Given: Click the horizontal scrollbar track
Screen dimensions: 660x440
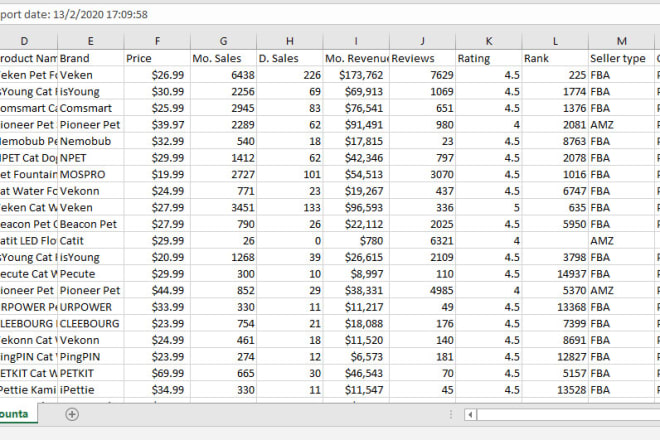Looking at the screenshot, I should coord(568,415).
